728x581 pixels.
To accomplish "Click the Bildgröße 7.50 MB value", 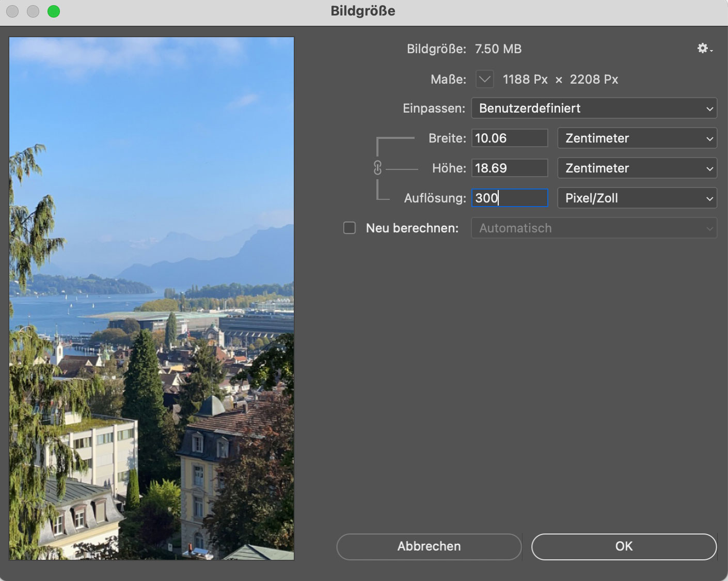I will (498, 49).
